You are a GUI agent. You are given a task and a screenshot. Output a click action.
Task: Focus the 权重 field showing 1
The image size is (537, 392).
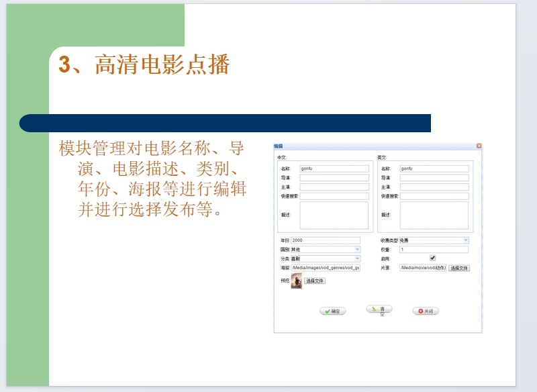(x=434, y=250)
